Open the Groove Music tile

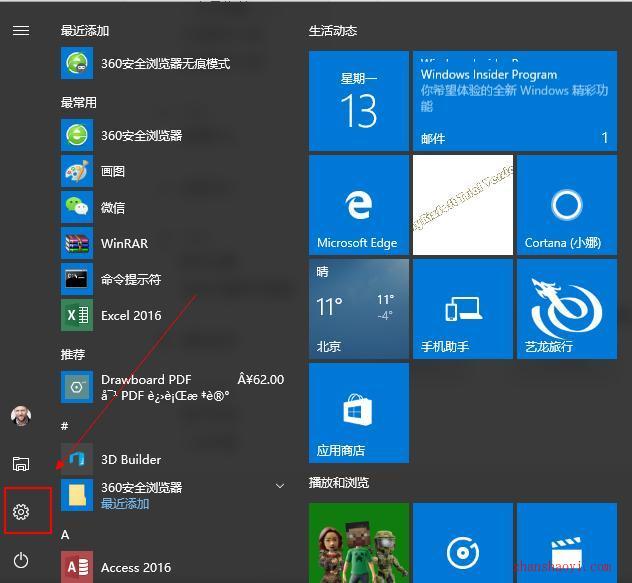463,543
